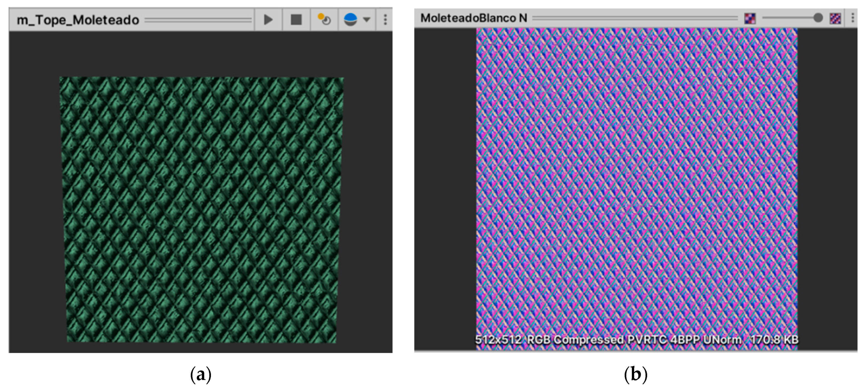
Task: Click the 512x512 PVRTC texture info text
Action: tap(636, 340)
